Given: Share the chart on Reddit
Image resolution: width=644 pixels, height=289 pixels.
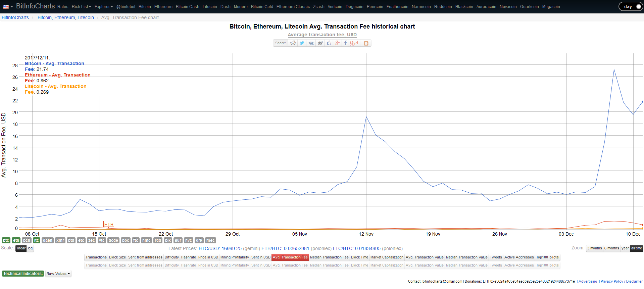Looking at the screenshot, I should (293, 43).
